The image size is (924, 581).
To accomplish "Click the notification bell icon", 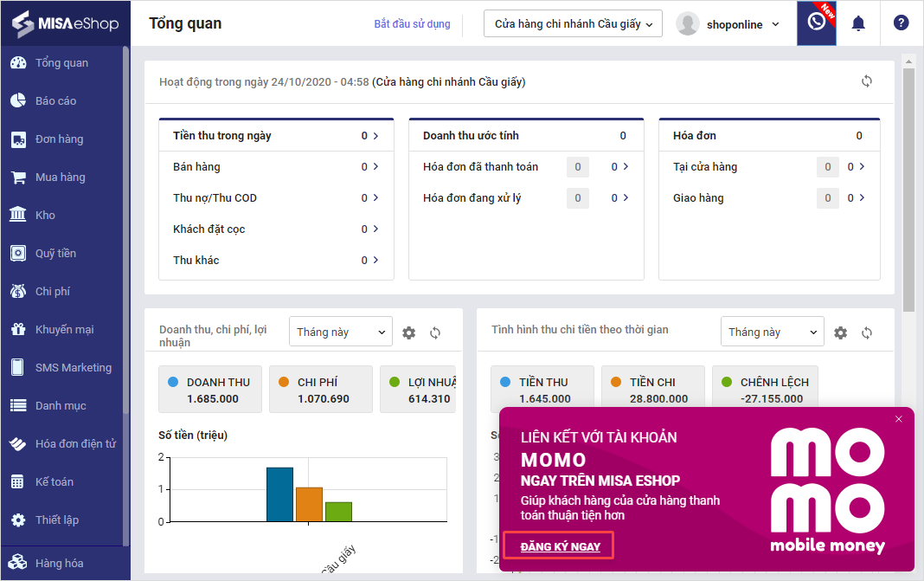I will click(x=858, y=23).
